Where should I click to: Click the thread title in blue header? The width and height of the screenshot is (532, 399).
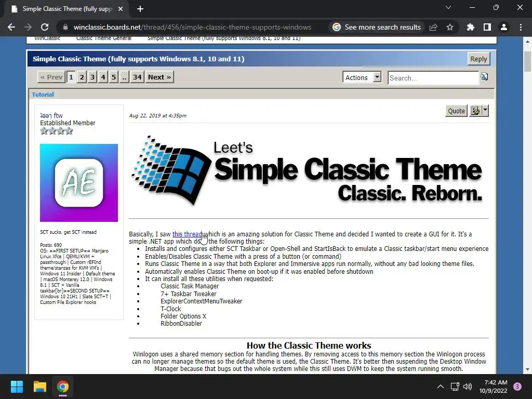click(x=138, y=59)
